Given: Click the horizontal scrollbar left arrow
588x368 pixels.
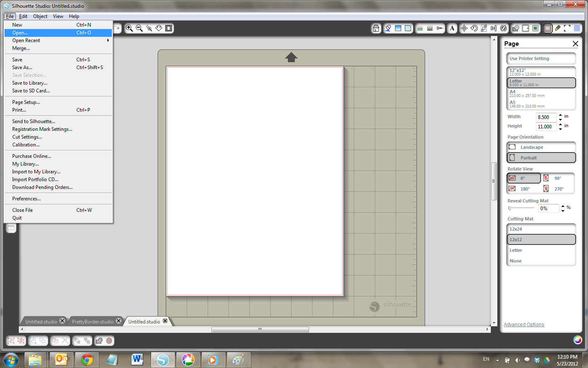Looking at the screenshot, I should point(22,329).
